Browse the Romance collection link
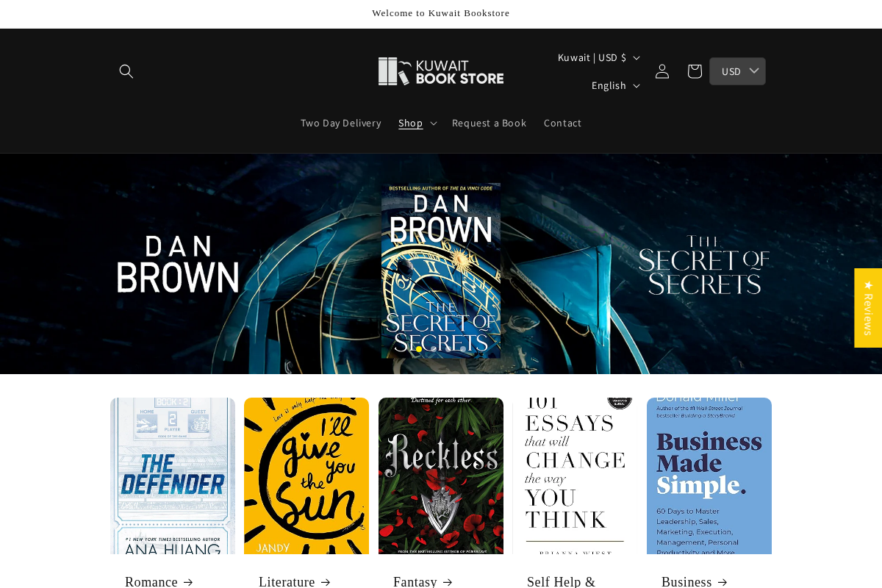The width and height of the screenshot is (882, 588). 158,581
